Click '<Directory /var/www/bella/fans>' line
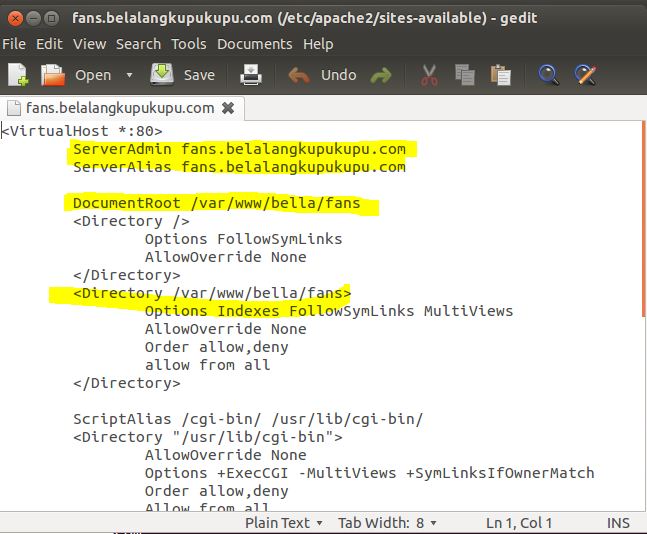 pos(212,293)
